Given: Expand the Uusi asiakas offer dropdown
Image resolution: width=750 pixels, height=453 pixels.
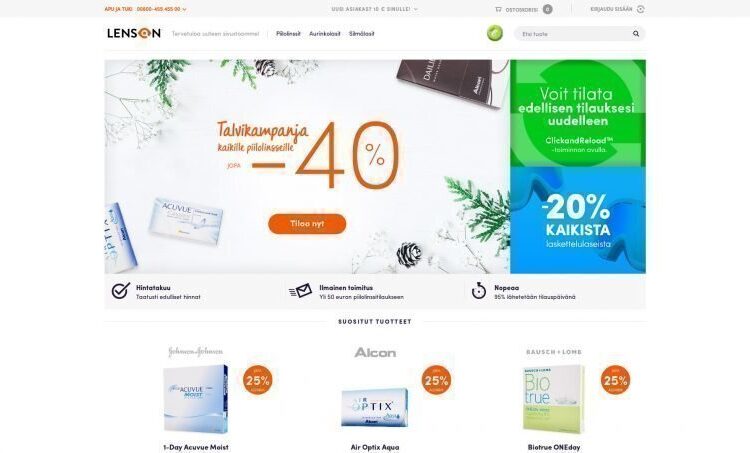Looking at the screenshot, I should coord(415,9).
